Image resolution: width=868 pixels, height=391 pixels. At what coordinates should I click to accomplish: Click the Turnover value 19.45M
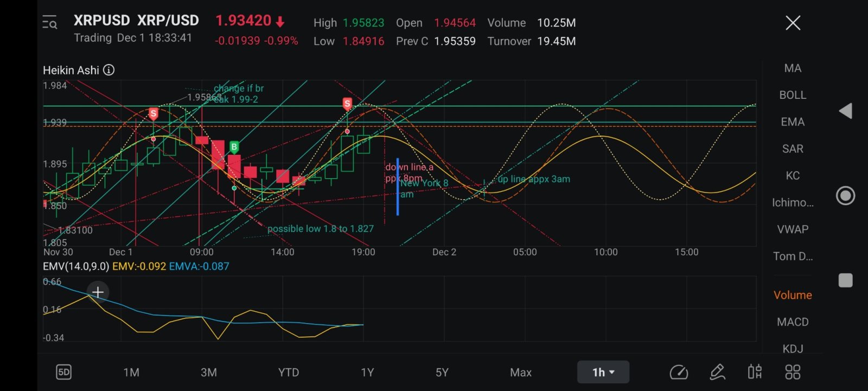click(557, 41)
